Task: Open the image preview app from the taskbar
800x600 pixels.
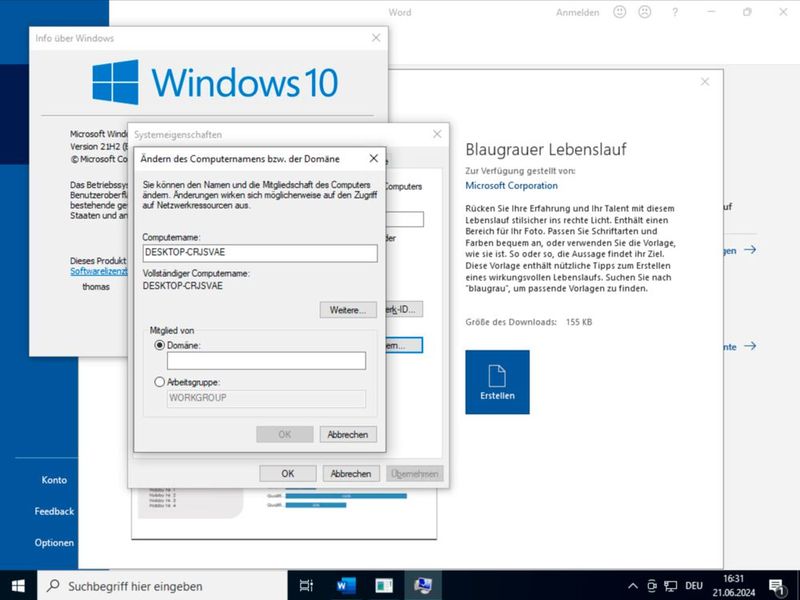Action: [383, 586]
